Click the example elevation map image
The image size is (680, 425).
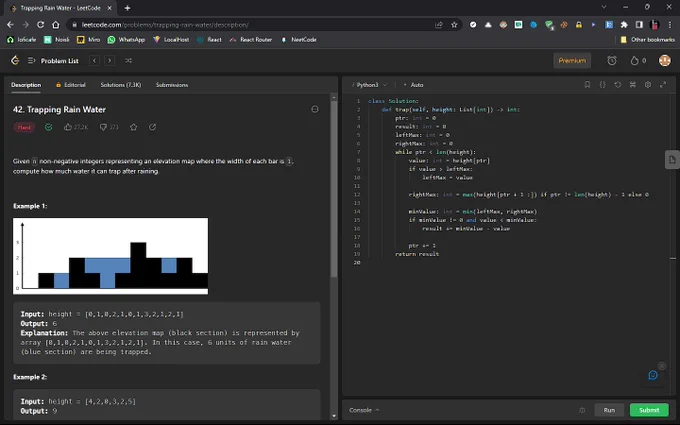(111, 256)
